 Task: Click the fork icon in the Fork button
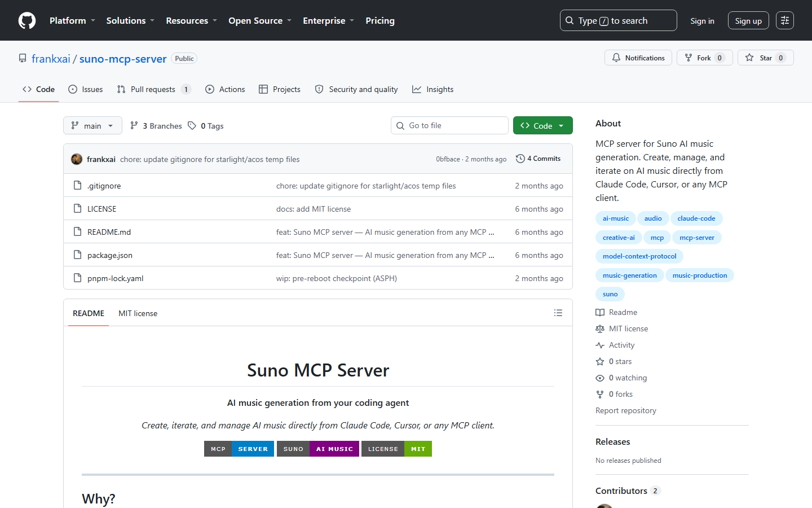click(x=689, y=58)
